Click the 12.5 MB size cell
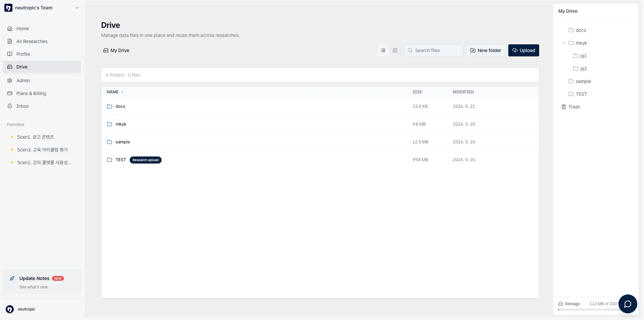The width and height of the screenshot is (644, 320). [x=421, y=142]
